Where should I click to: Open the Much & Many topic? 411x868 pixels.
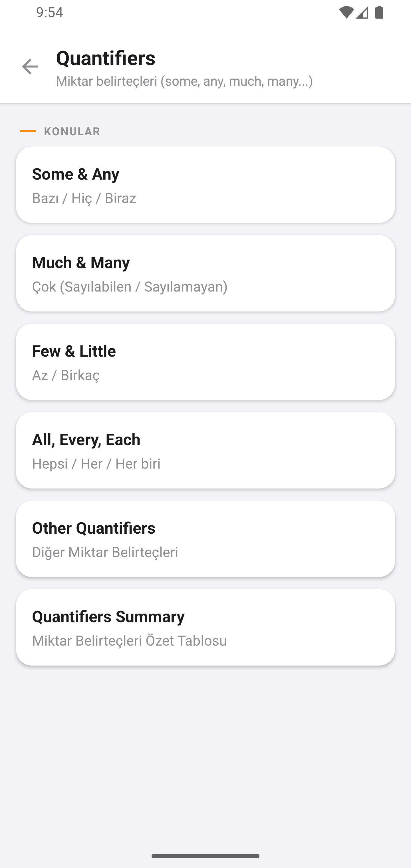[205, 273]
